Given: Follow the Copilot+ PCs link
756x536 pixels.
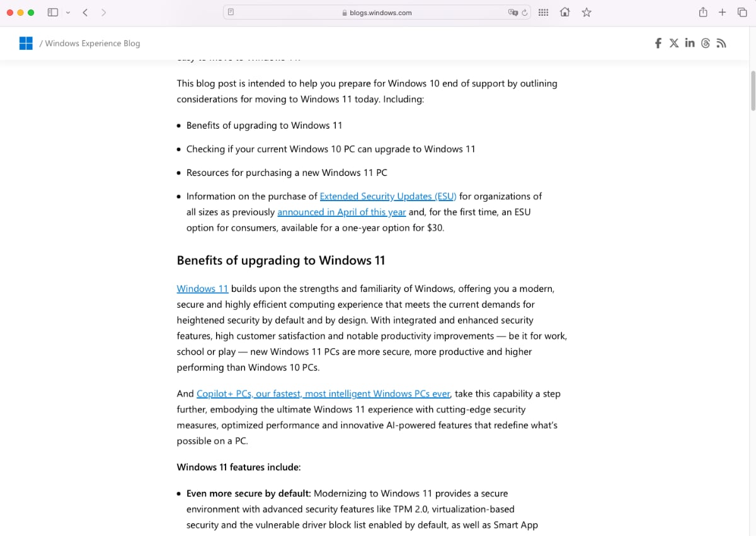Looking at the screenshot, I should [323, 393].
